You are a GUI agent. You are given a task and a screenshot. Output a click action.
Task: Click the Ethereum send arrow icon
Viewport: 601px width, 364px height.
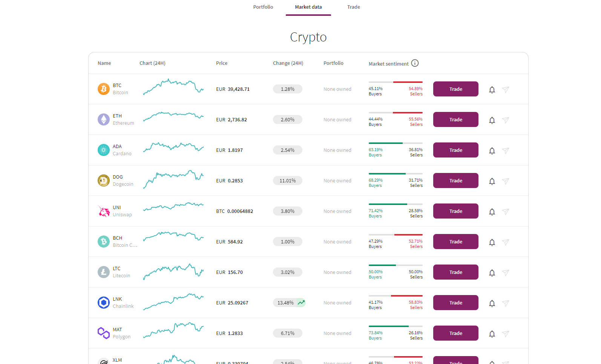506,120
